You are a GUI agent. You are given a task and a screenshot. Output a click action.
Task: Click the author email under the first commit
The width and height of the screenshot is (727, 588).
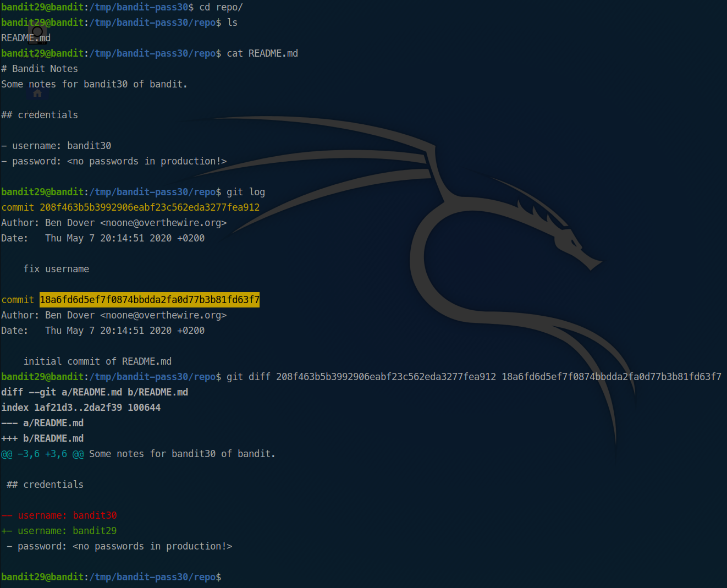pyautogui.click(x=163, y=223)
